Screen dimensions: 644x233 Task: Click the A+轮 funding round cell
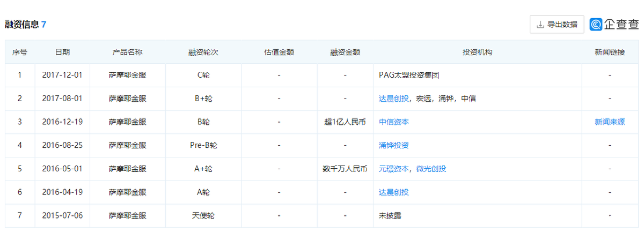tap(203, 169)
